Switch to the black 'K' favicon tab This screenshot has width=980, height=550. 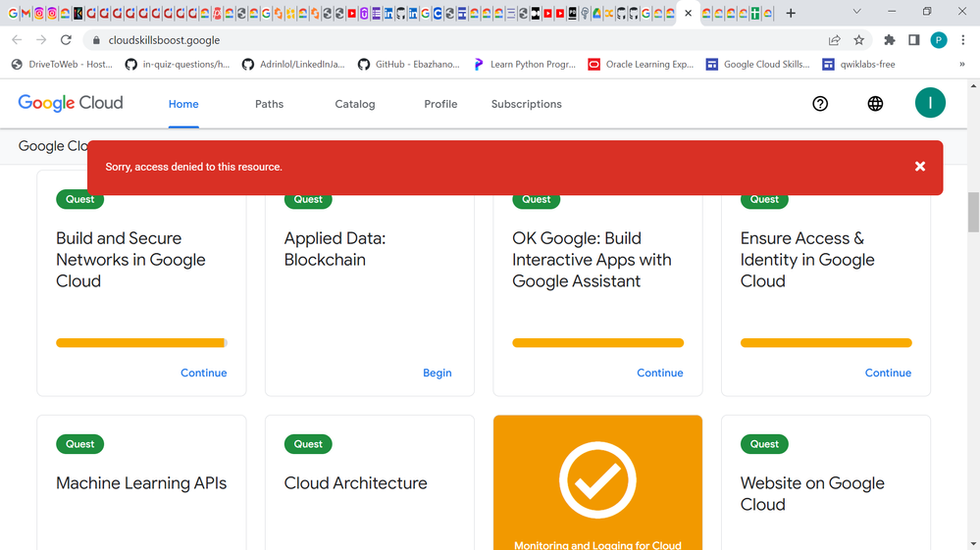77,13
